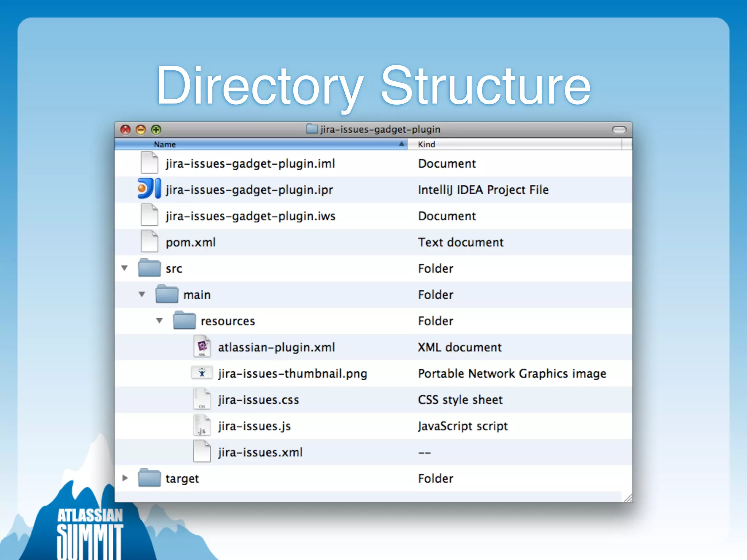Select the jira-issues-gadget-plugin.ipr file name
Image resolution: width=747 pixels, height=560 pixels.
(x=249, y=190)
